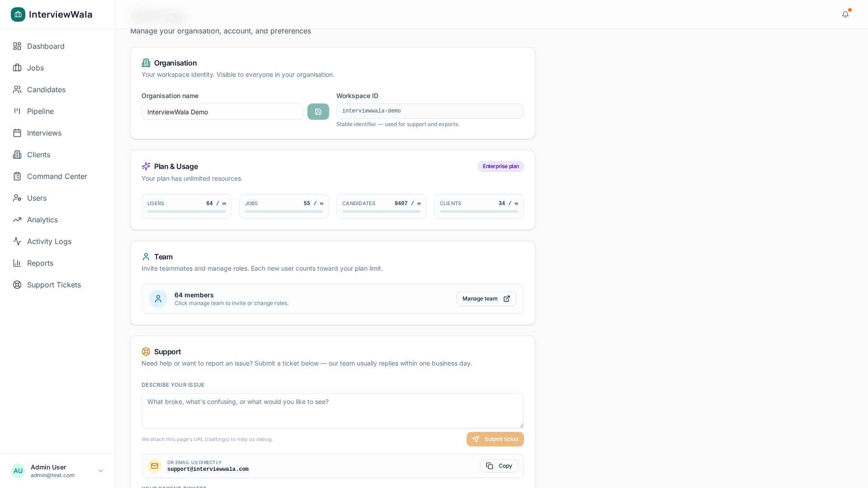Click the Analytics trending icon

point(17,220)
